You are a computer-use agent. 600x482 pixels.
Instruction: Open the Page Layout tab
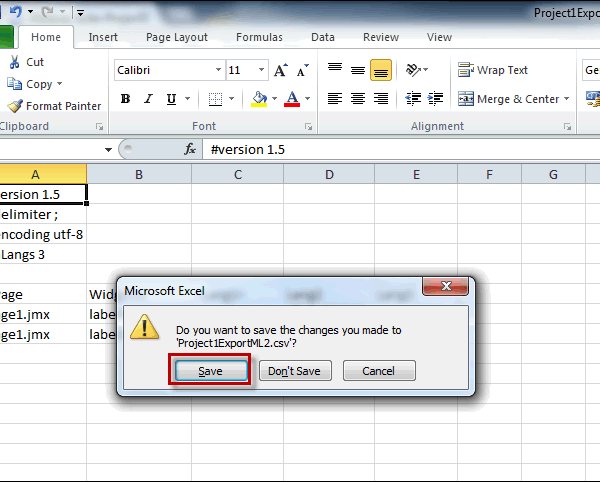point(177,37)
